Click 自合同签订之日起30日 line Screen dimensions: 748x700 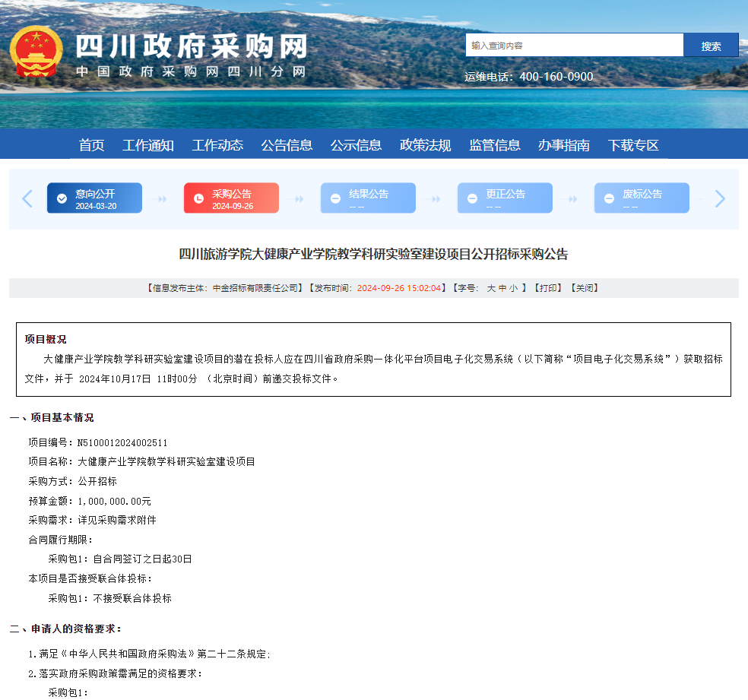142,559
